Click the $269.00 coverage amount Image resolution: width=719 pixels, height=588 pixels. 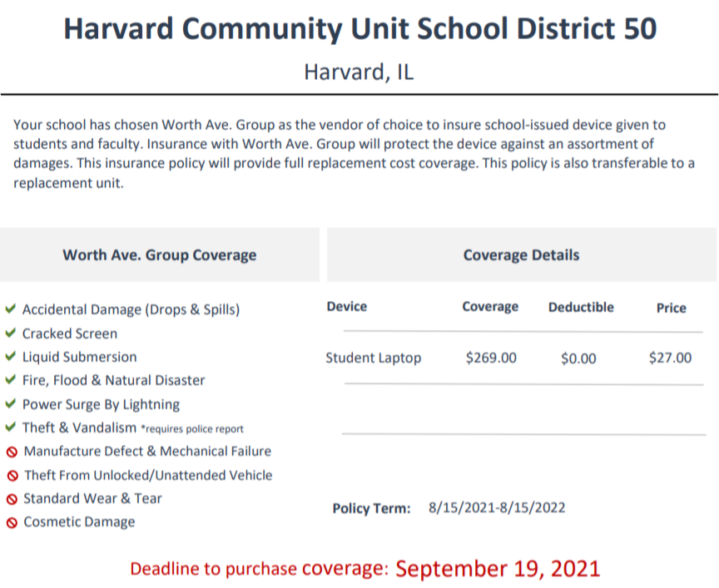tap(491, 358)
